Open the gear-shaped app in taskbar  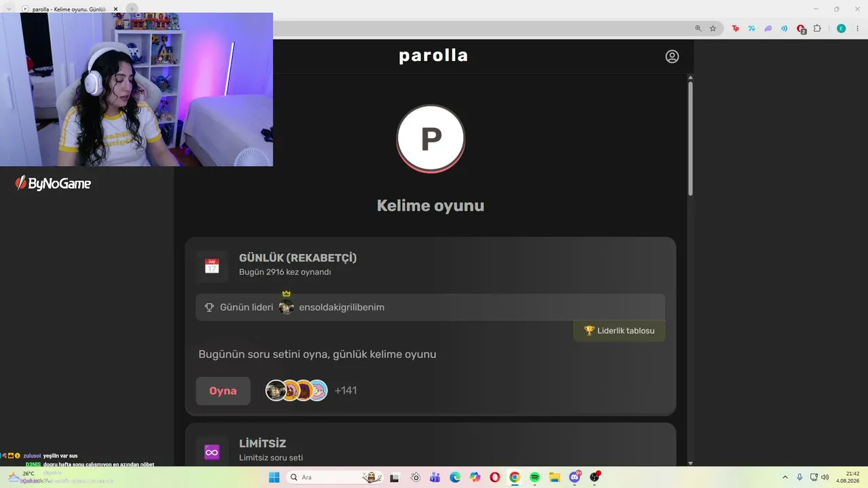coord(415,477)
